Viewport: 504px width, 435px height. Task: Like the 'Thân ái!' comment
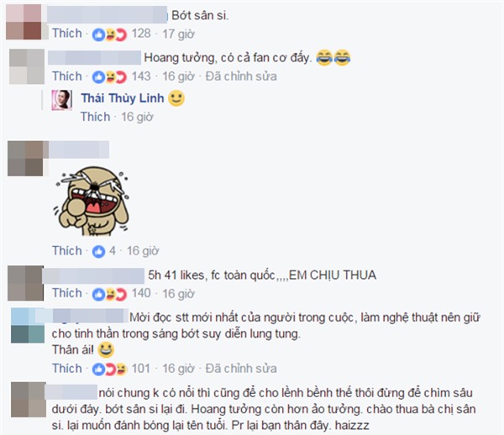(x=67, y=369)
